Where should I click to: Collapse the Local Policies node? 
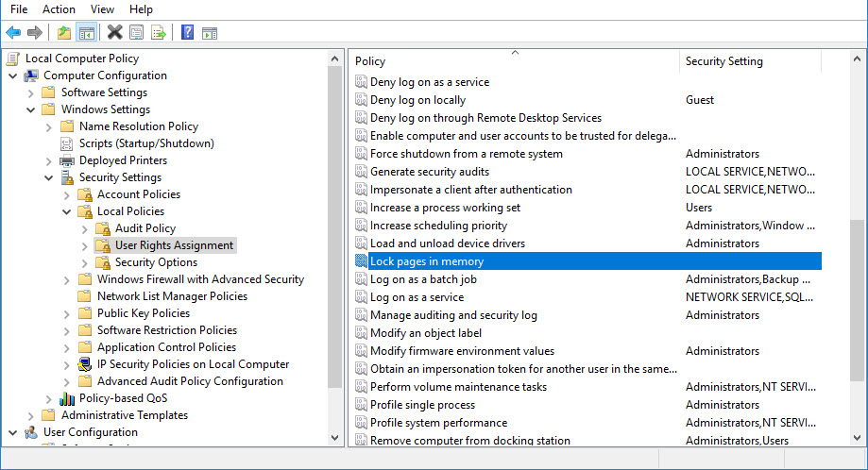point(66,211)
